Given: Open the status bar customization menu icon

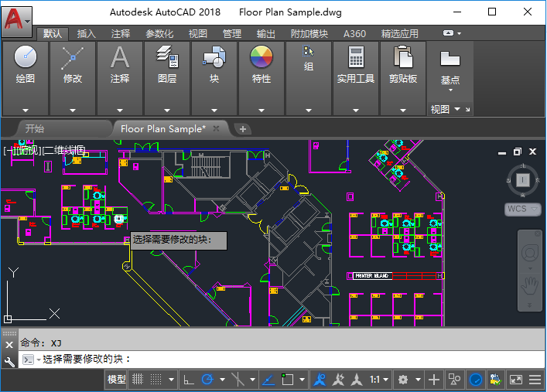Looking at the screenshot, I should 535,380.
